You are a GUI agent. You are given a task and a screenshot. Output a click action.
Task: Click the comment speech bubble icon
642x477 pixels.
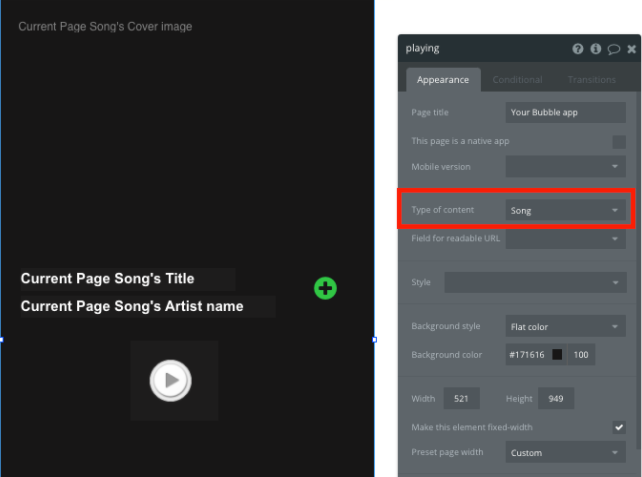point(613,50)
